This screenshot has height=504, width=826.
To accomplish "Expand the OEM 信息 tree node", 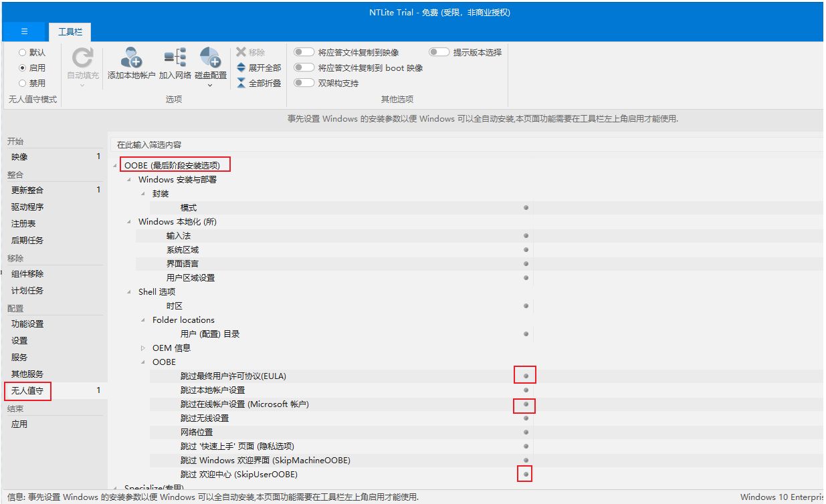I will 143,348.
